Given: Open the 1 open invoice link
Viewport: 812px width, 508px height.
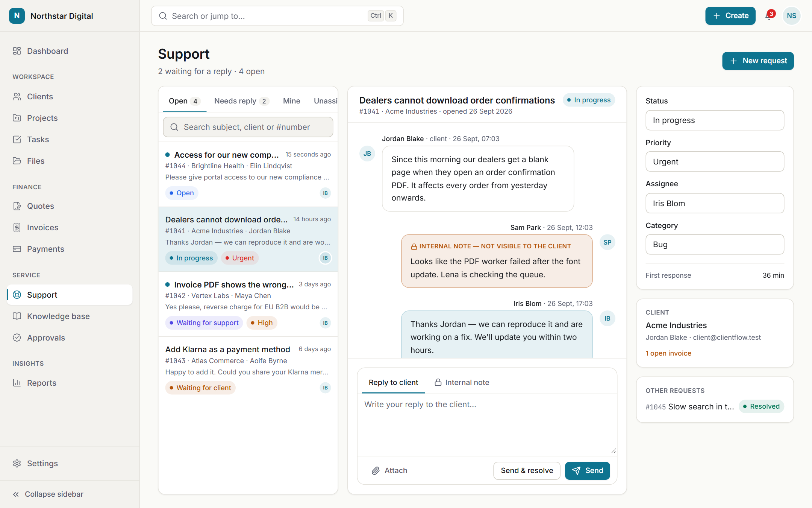Looking at the screenshot, I should point(668,353).
